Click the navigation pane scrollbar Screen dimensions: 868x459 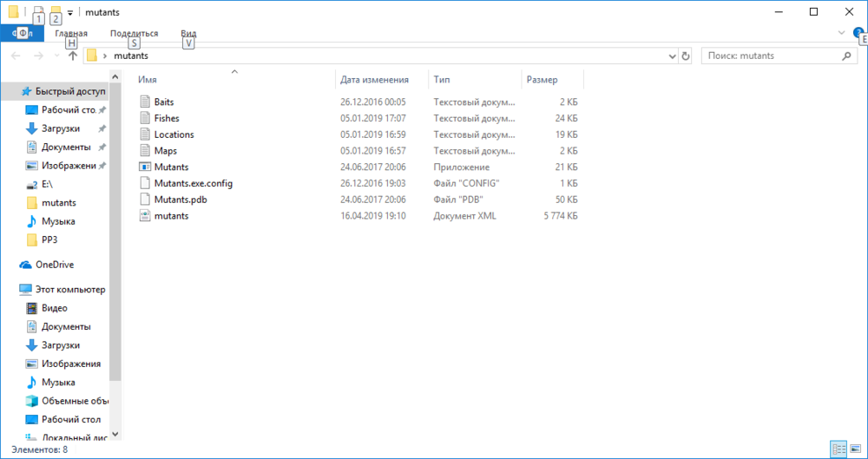(115, 260)
